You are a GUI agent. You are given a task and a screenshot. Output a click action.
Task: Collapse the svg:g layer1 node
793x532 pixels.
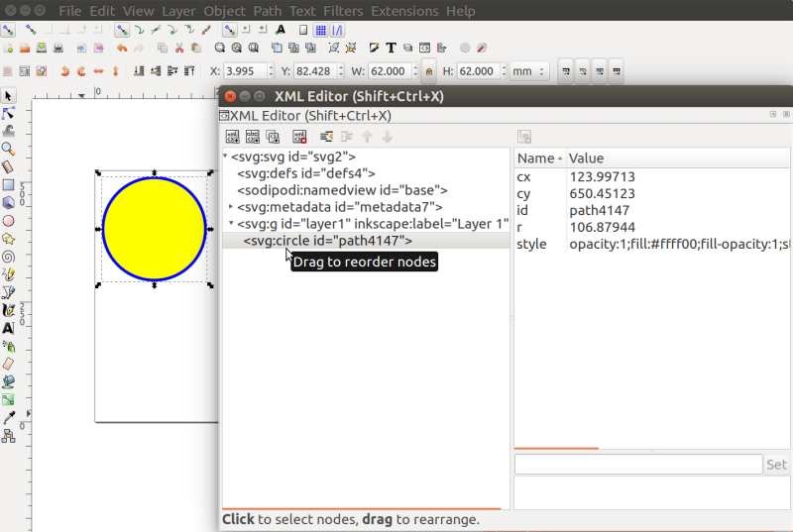click(231, 223)
